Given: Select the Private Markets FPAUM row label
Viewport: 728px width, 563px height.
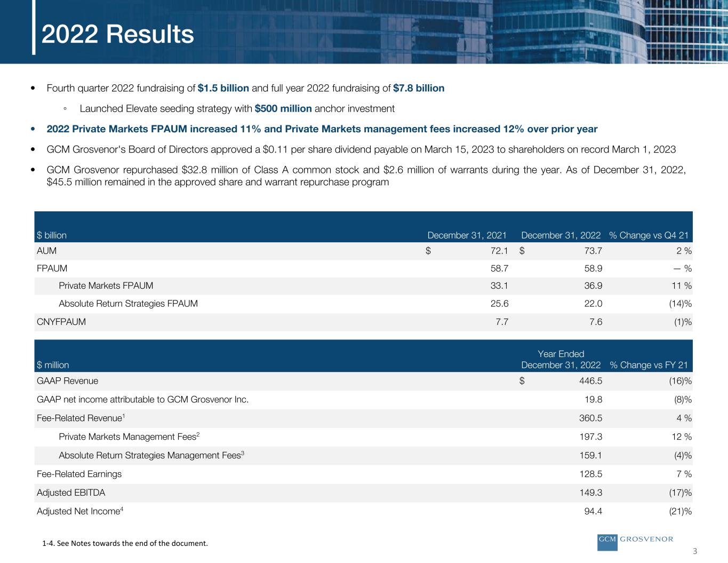Looking at the screenshot, I should pos(106,286).
